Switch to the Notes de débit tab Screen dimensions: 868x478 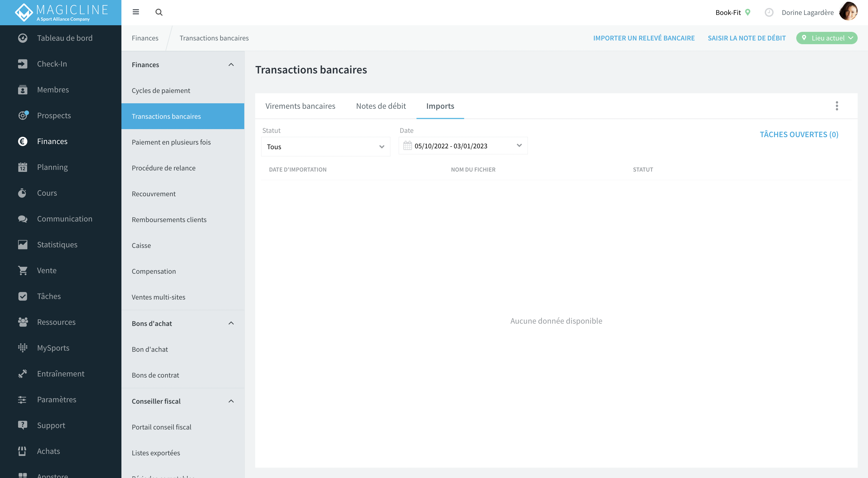click(381, 106)
